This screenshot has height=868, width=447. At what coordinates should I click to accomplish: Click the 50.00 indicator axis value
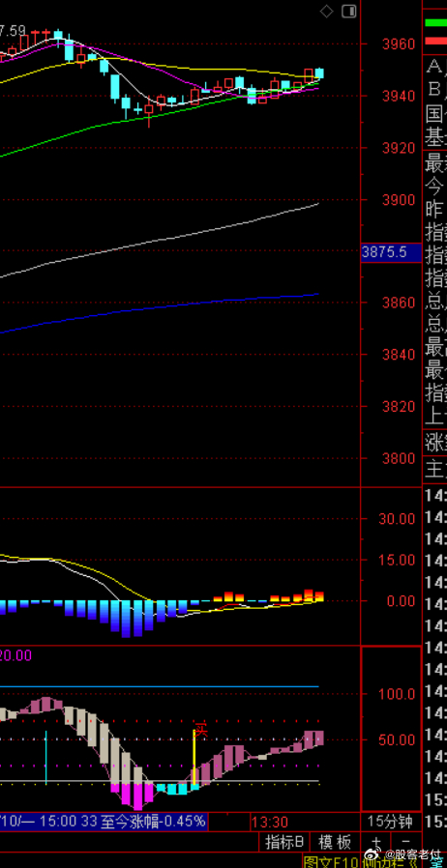[x=397, y=740]
